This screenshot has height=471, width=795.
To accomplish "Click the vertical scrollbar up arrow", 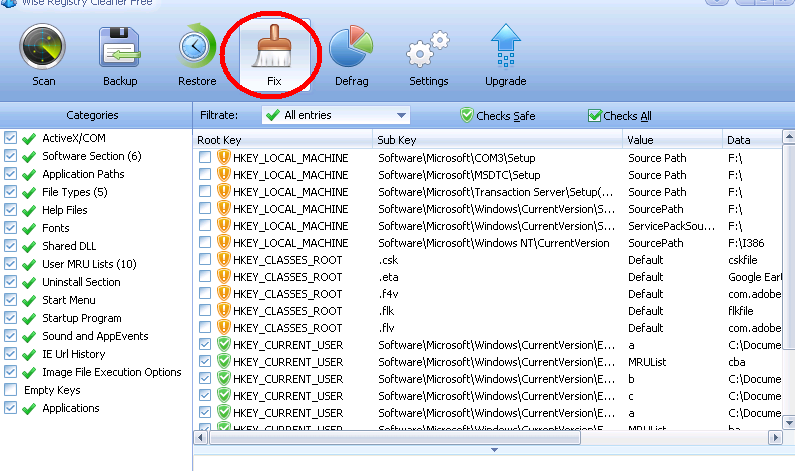I will coord(789,137).
